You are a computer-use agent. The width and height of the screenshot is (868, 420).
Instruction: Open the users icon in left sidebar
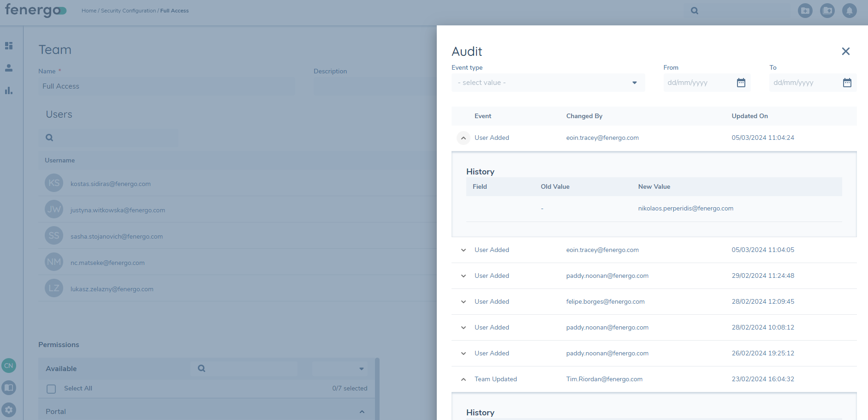click(x=9, y=68)
